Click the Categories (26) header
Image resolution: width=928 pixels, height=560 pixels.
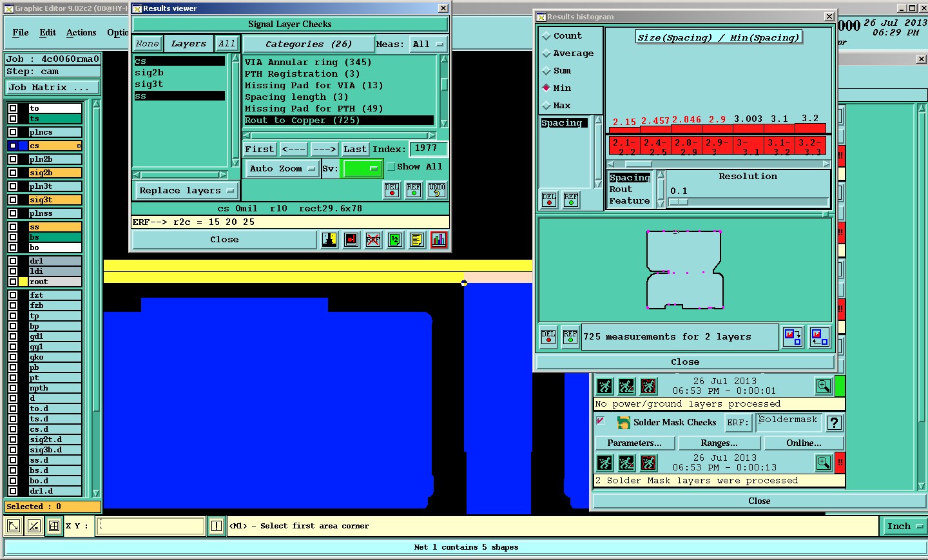tap(309, 44)
